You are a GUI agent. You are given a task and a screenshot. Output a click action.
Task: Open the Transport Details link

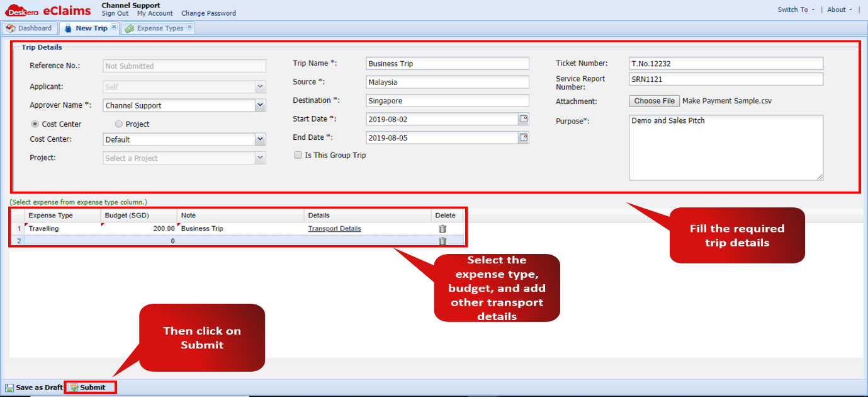click(x=334, y=229)
